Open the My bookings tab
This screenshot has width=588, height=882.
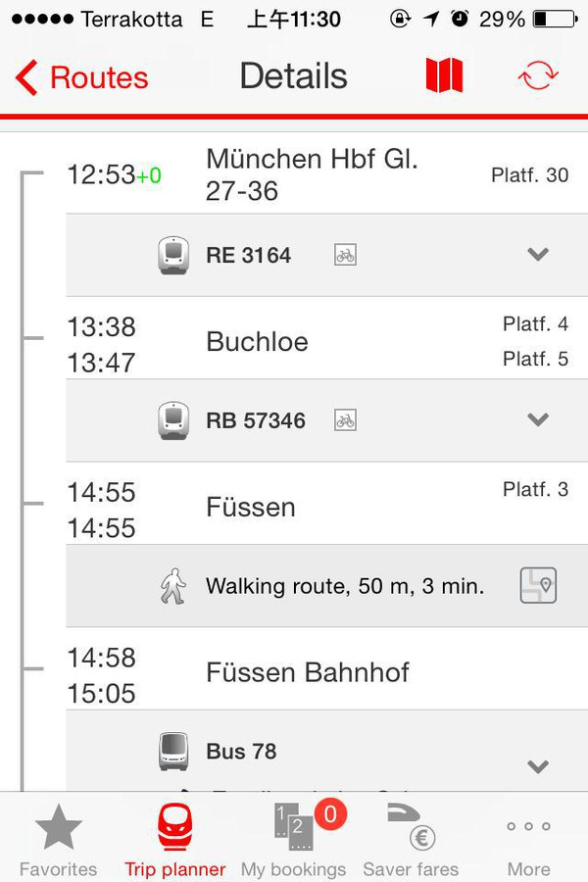click(x=294, y=840)
